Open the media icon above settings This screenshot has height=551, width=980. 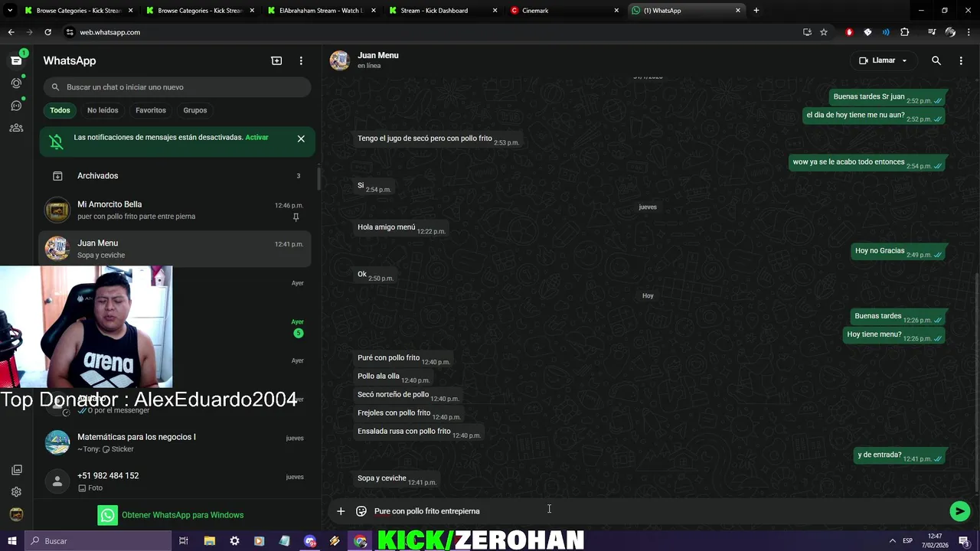(x=16, y=470)
